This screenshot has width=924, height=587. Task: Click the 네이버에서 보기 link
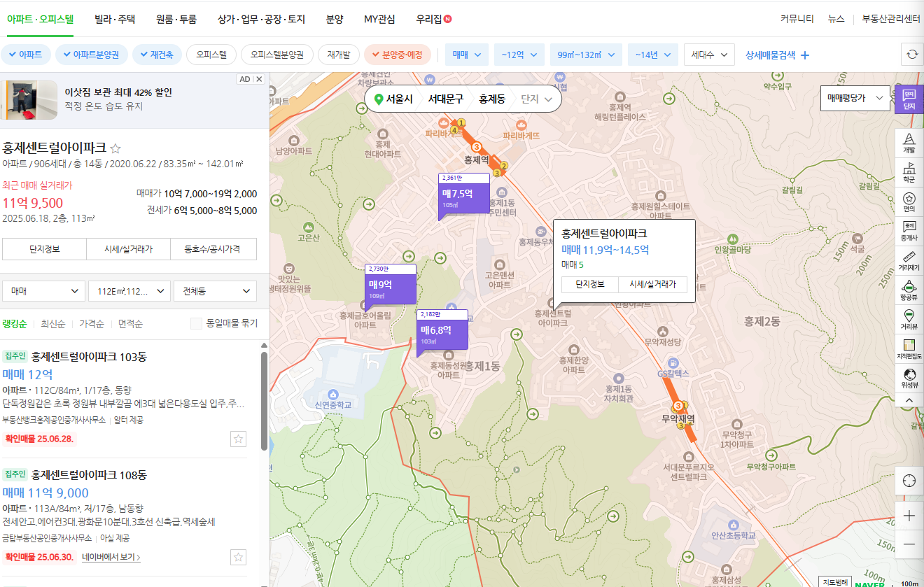[111, 558]
